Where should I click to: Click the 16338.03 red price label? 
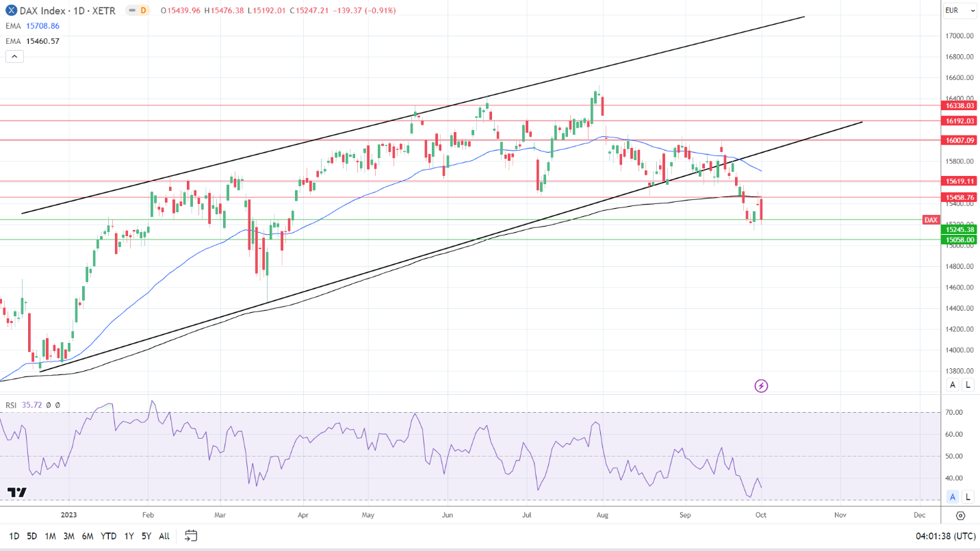tap(960, 105)
